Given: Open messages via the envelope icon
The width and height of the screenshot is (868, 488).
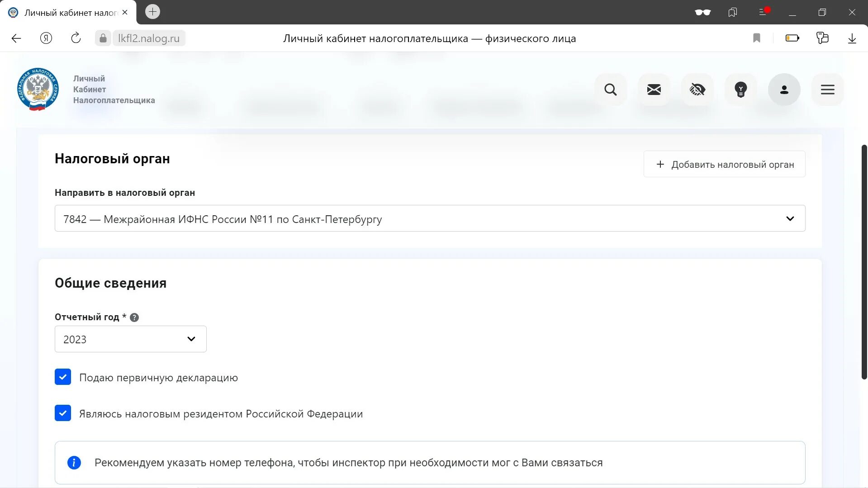Looking at the screenshot, I should (x=654, y=90).
